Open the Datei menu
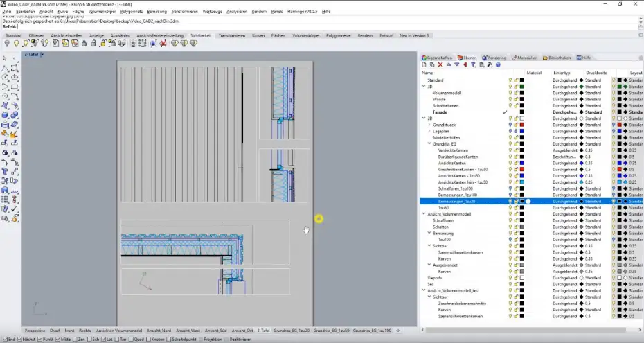Image resolution: width=644 pixels, height=343 pixels. pyautogui.click(x=7, y=12)
